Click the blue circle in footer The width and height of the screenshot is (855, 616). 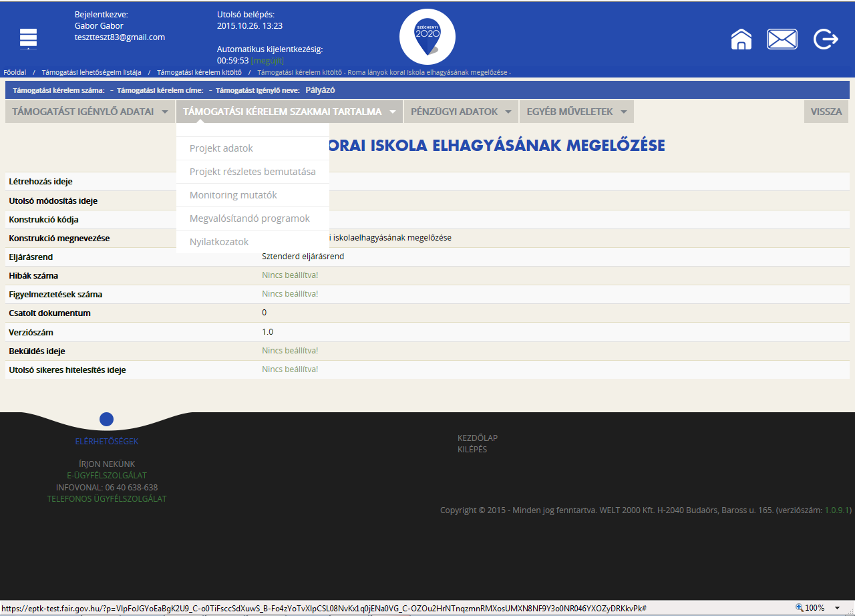point(106,419)
